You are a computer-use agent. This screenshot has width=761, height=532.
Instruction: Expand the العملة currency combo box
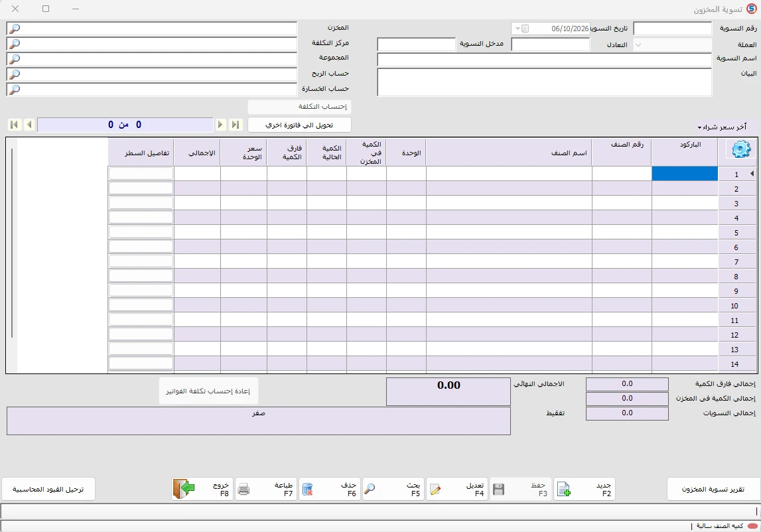click(638, 44)
